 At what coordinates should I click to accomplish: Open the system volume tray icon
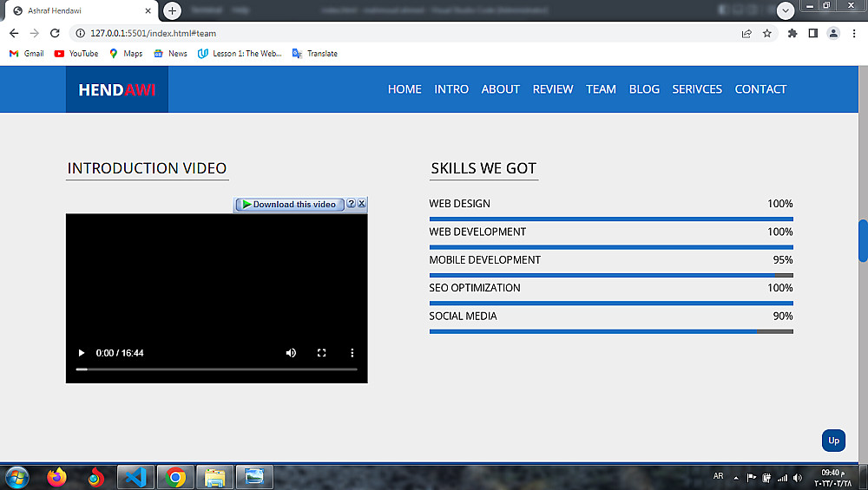click(797, 478)
